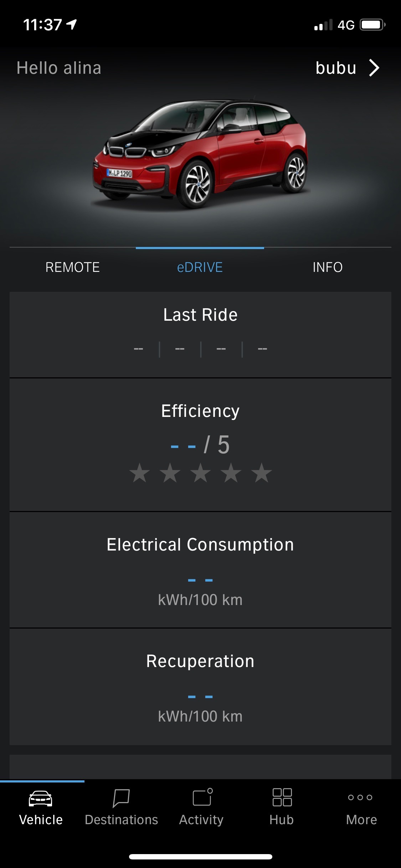Image resolution: width=401 pixels, height=868 pixels.
Task: Tap the third Efficiency star
Action: [201, 473]
